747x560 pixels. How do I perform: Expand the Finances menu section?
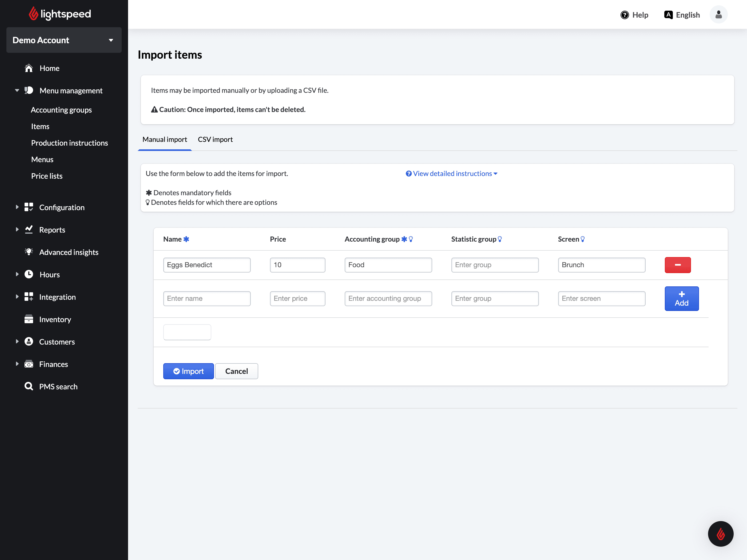tap(17, 364)
